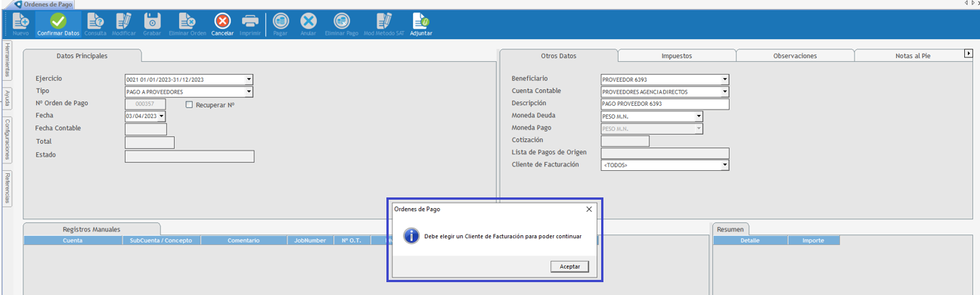Open the Referencias side panel tab
The width and height of the screenshot is (980, 295).
7,188
